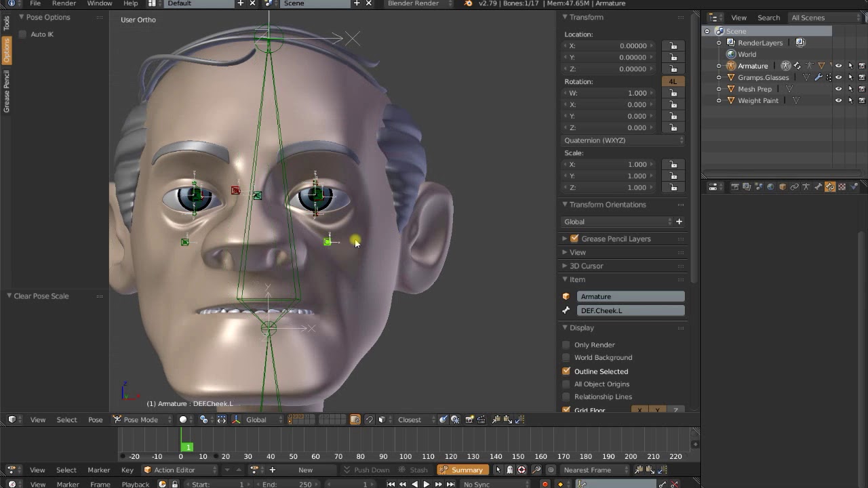Image resolution: width=868 pixels, height=488 pixels.
Task: Open the File menu
Action: click(35, 3)
